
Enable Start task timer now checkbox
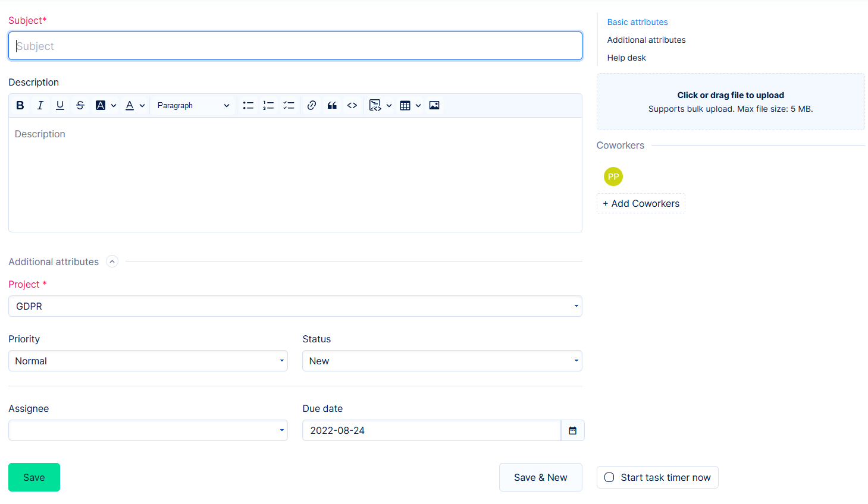click(x=609, y=477)
